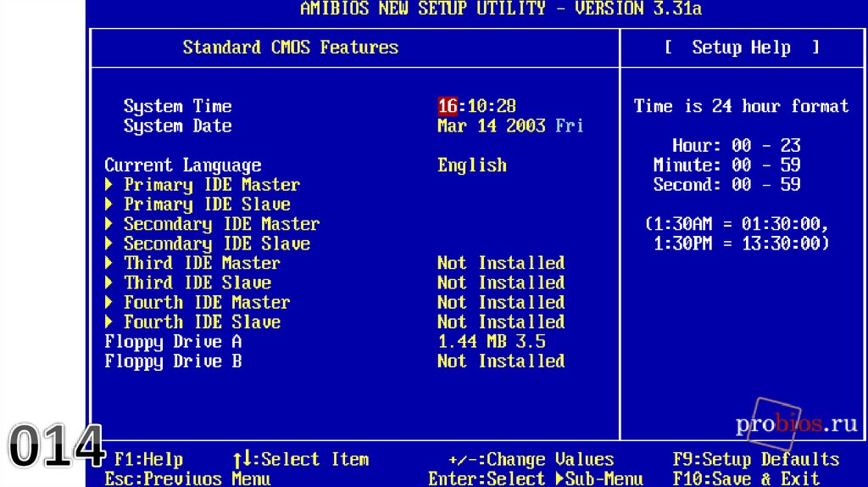Screen dimensions: 868x487
Task: Select the Mar 14 2003 date value
Action: point(492,126)
